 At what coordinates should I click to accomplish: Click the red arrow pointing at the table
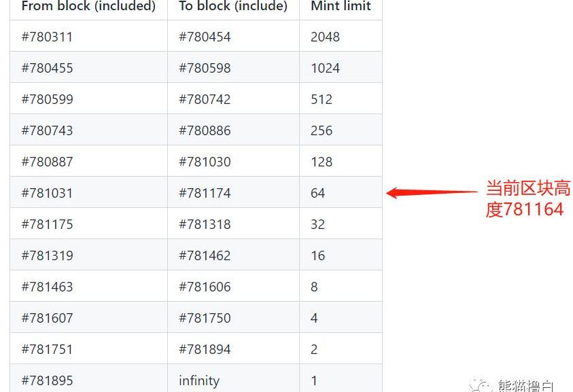coord(432,193)
